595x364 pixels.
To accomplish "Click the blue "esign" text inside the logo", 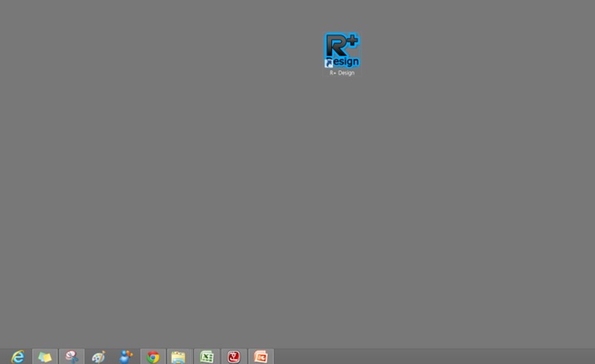I will [x=347, y=62].
